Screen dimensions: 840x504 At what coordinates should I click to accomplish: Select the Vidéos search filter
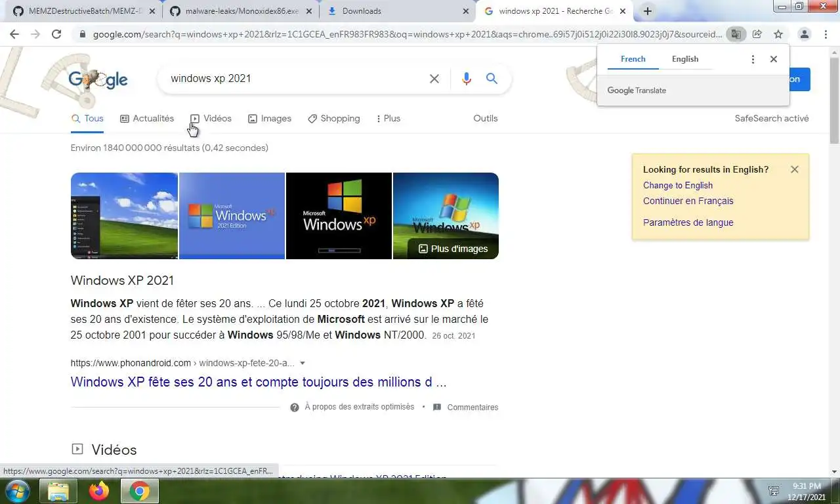tap(211, 119)
